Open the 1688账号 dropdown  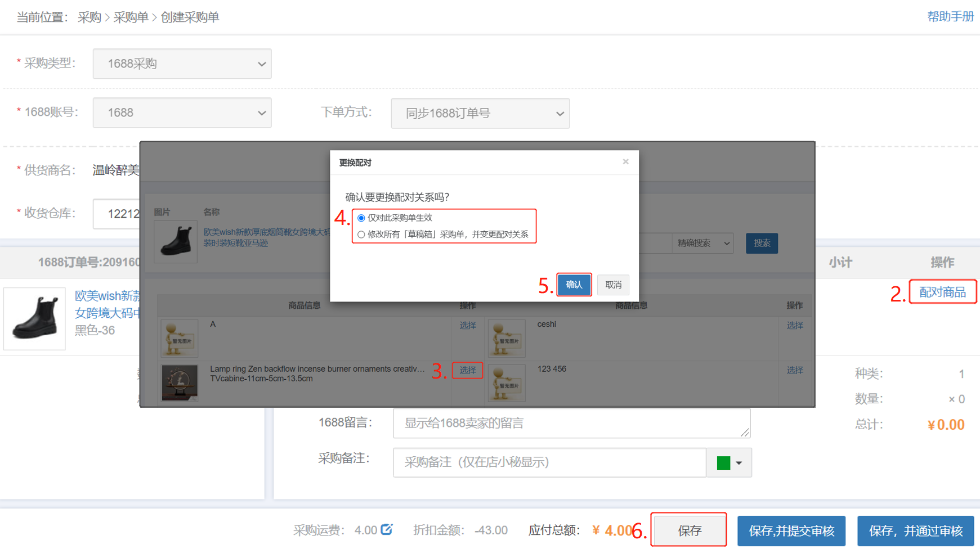coord(182,112)
